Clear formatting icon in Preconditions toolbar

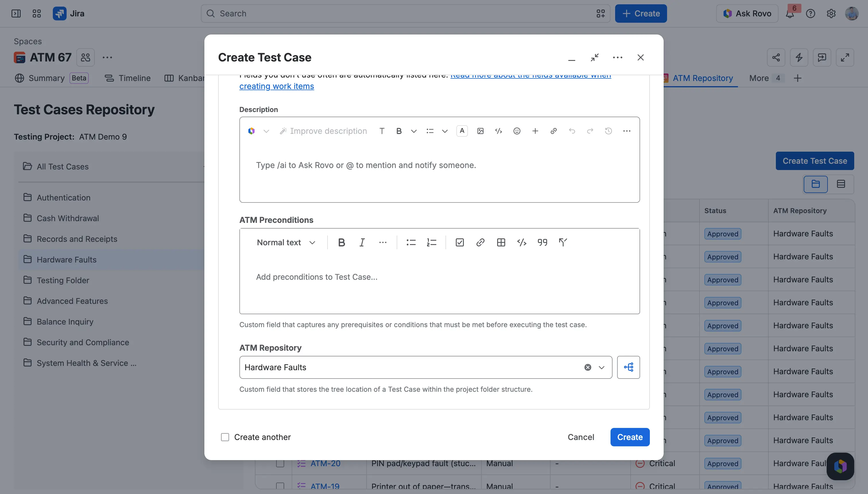(x=563, y=242)
